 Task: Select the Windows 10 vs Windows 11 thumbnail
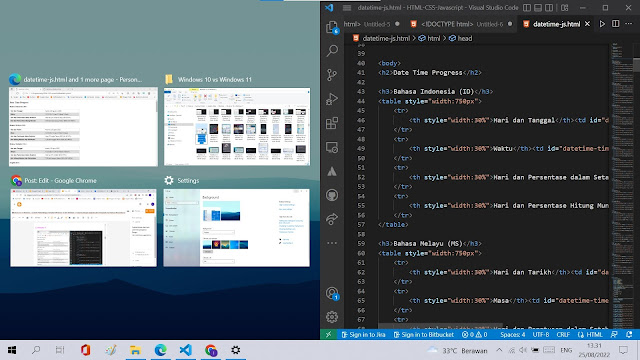[x=237, y=127]
